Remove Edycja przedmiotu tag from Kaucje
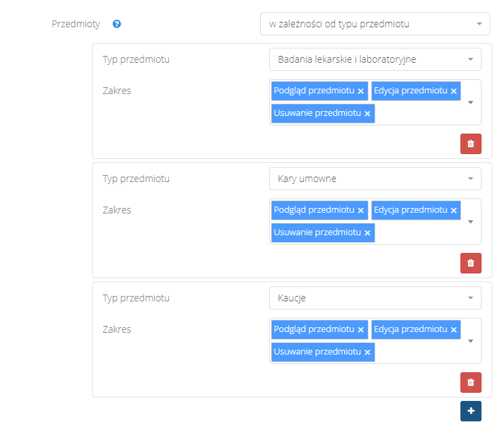Viewport: 504px width, 435px height. [454, 329]
